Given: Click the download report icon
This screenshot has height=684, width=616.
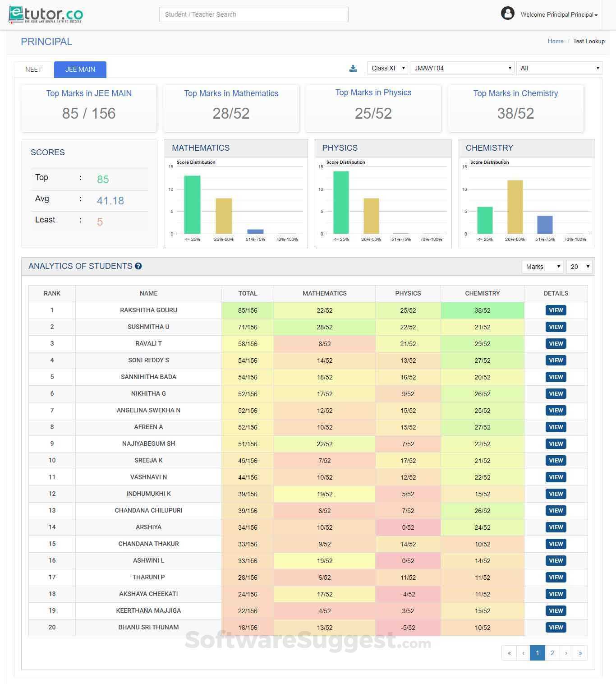Looking at the screenshot, I should point(353,68).
